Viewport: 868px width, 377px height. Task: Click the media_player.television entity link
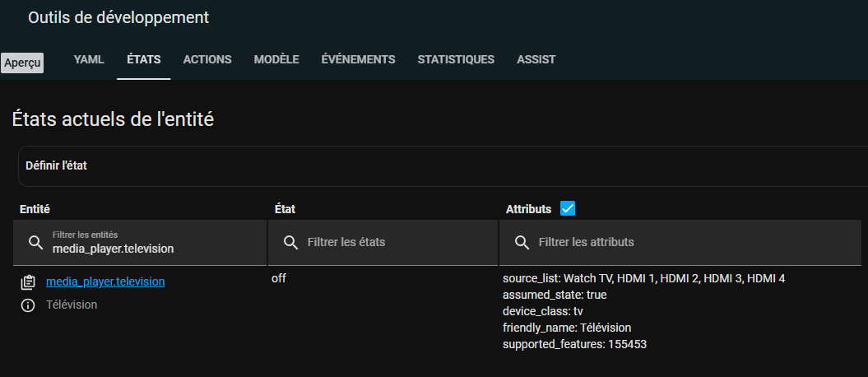pyautogui.click(x=105, y=282)
